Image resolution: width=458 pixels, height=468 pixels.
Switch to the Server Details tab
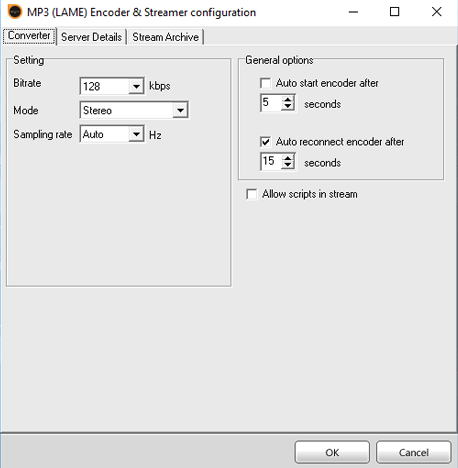click(91, 37)
